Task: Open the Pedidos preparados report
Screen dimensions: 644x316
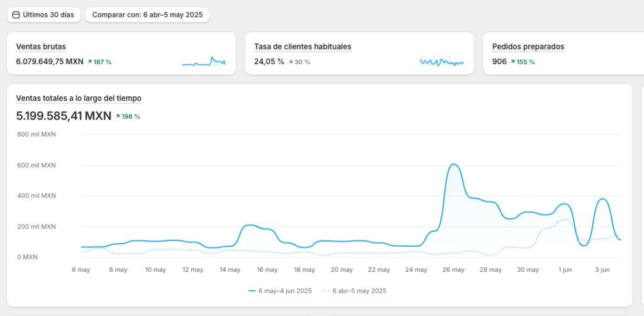Action: 528,47
